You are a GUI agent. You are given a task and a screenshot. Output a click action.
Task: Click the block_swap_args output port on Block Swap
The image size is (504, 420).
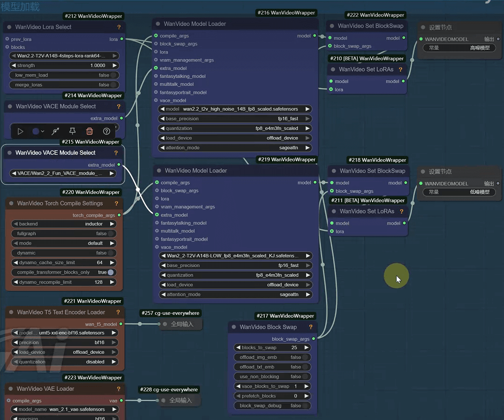click(x=313, y=339)
